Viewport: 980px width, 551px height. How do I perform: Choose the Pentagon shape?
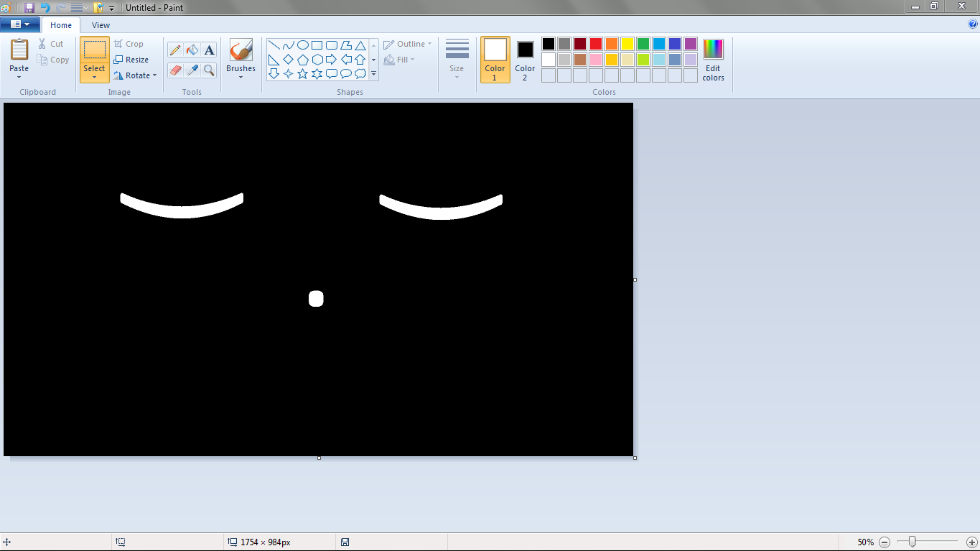[302, 60]
